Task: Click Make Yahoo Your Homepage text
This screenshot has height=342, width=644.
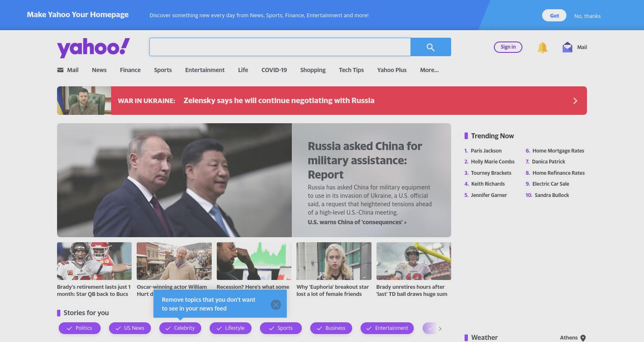Action: pos(78,15)
